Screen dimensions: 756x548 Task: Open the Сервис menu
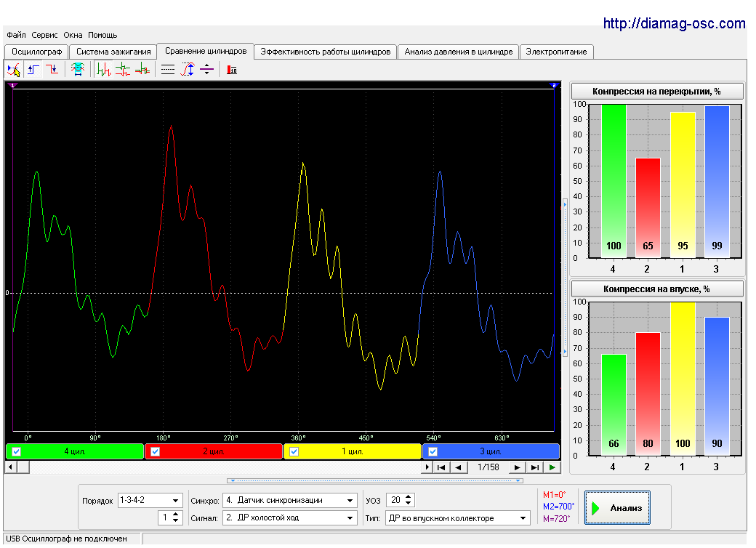[44, 35]
